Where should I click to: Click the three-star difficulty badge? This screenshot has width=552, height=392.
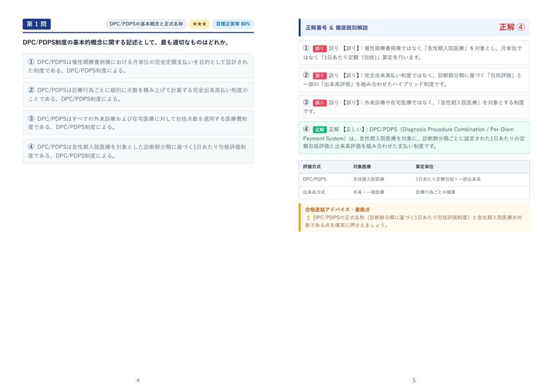tap(199, 24)
